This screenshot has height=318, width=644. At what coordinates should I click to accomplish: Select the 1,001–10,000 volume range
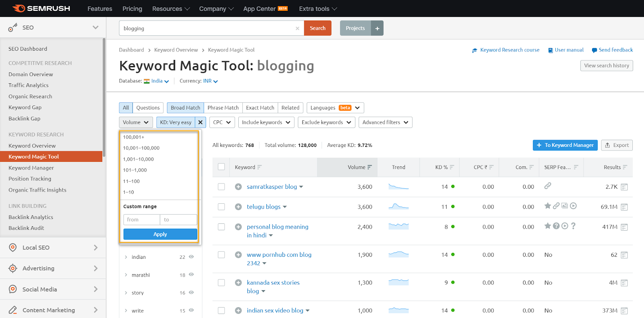pyautogui.click(x=138, y=159)
